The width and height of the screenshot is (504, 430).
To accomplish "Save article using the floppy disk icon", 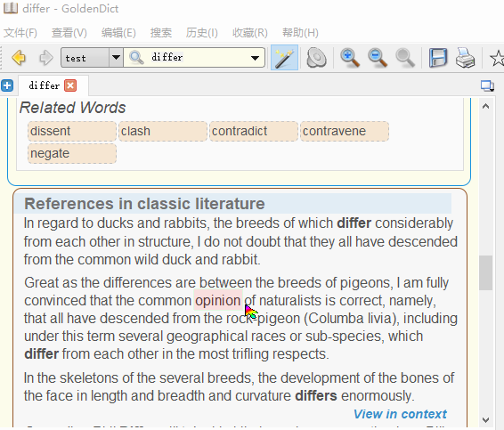I will [438, 58].
